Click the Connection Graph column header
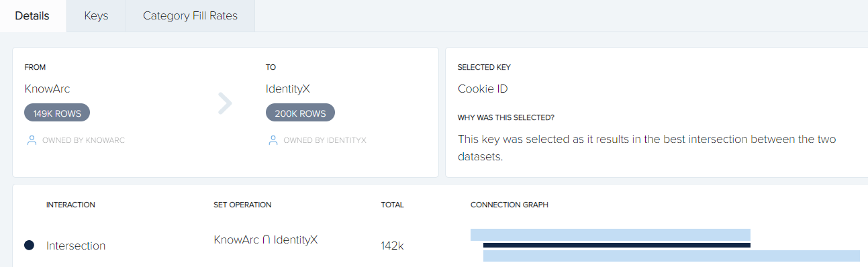This screenshot has height=267, width=868. click(x=510, y=205)
